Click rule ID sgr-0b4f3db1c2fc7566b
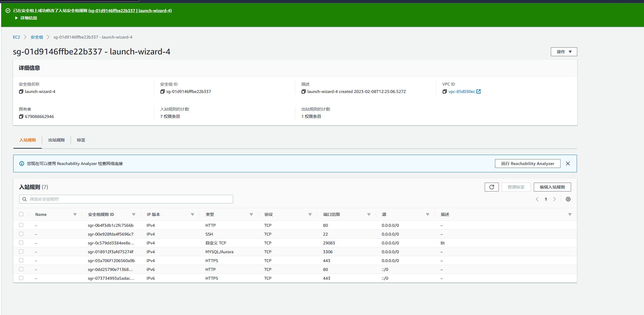Screen dimensions: 644x315 click(x=111, y=225)
